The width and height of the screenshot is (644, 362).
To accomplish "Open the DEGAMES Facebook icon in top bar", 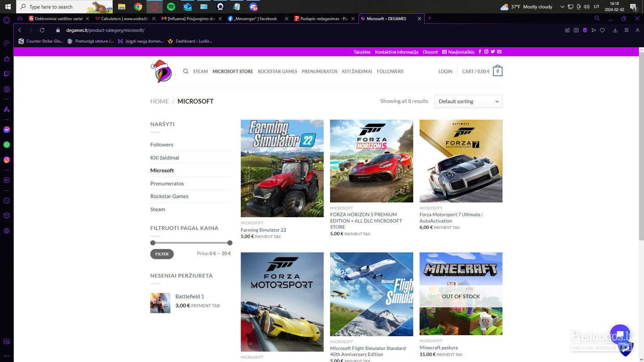I will pos(480,52).
